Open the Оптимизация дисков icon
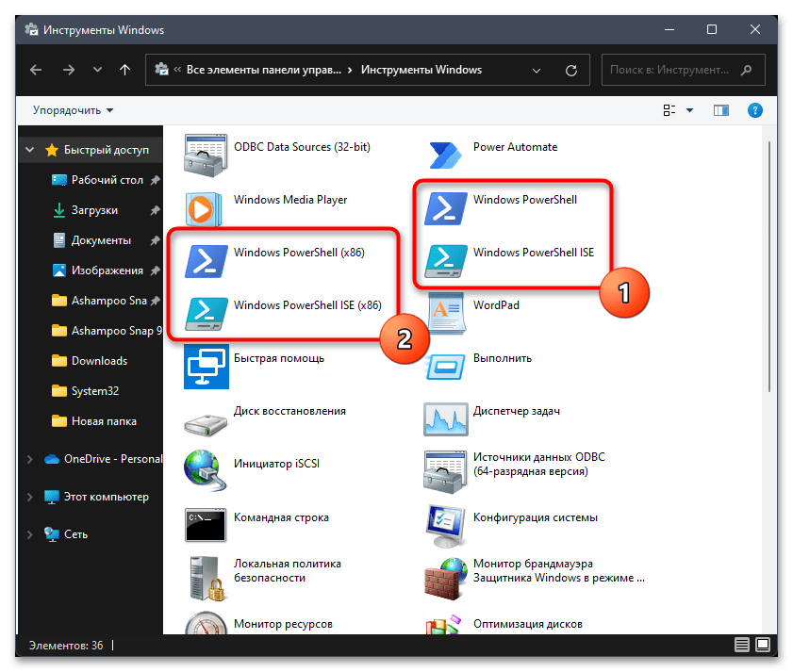Screen dimensions: 793x672 444,625
